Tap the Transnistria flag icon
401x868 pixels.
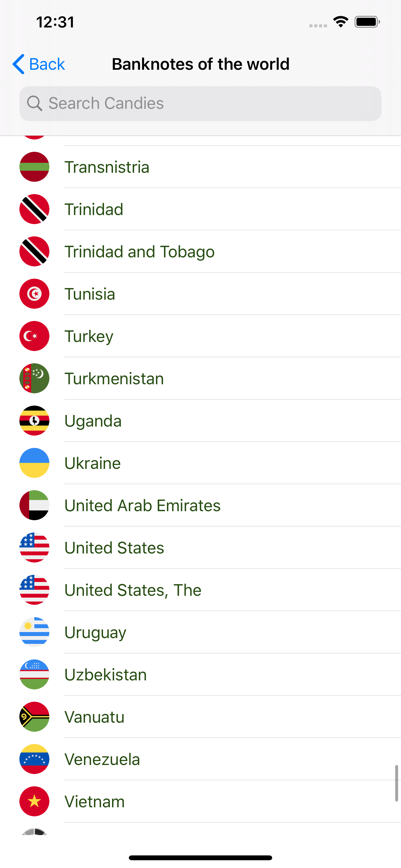tap(34, 167)
